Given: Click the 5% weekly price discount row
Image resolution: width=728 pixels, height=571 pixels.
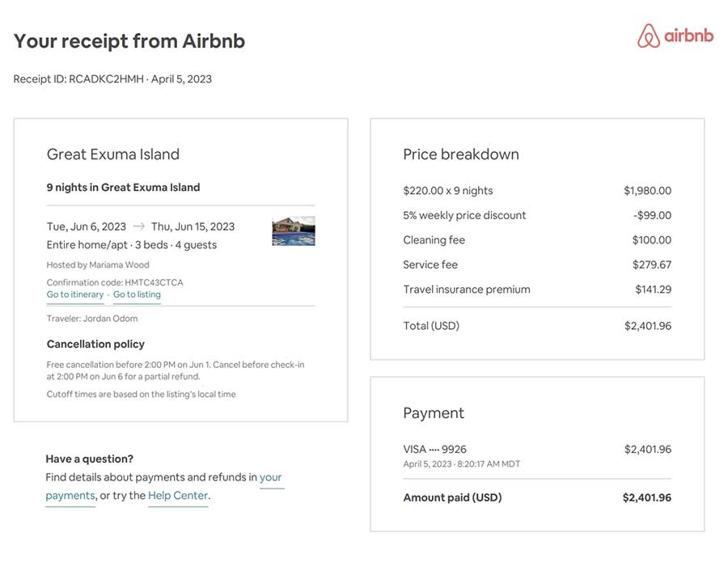Looking at the screenshot, I should (464, 216).
